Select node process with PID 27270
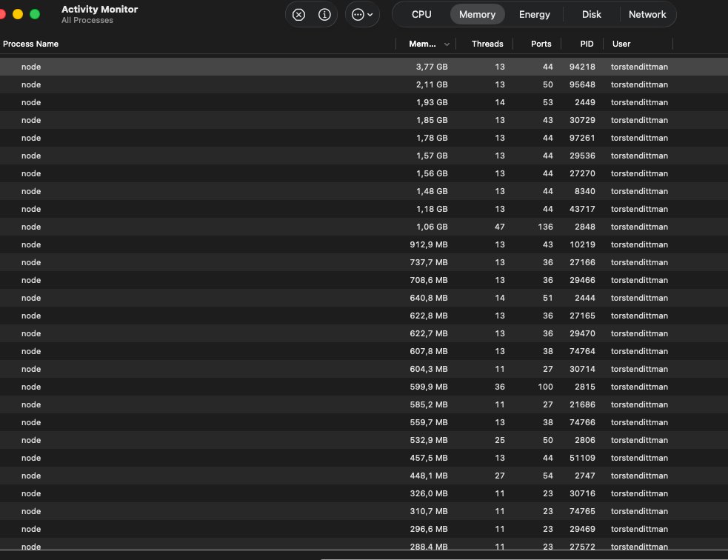 click(364, 173)
